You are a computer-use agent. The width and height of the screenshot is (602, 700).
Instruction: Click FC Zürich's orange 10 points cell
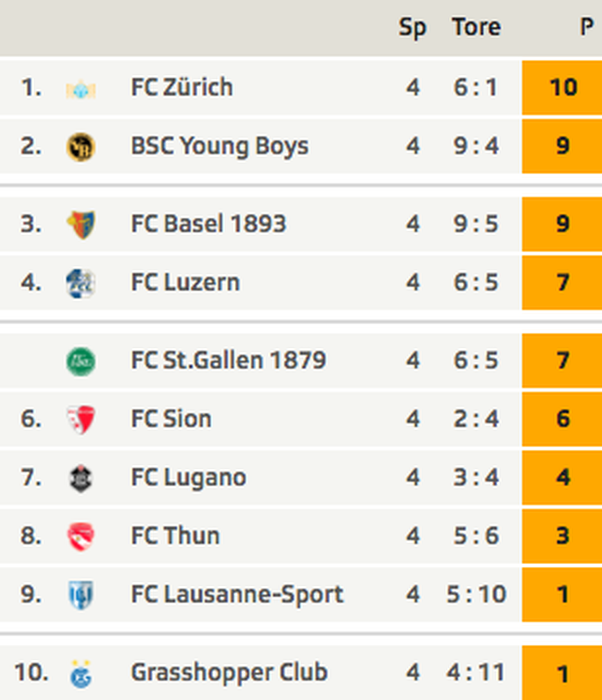pyautogui.click(x=563, y=87)
